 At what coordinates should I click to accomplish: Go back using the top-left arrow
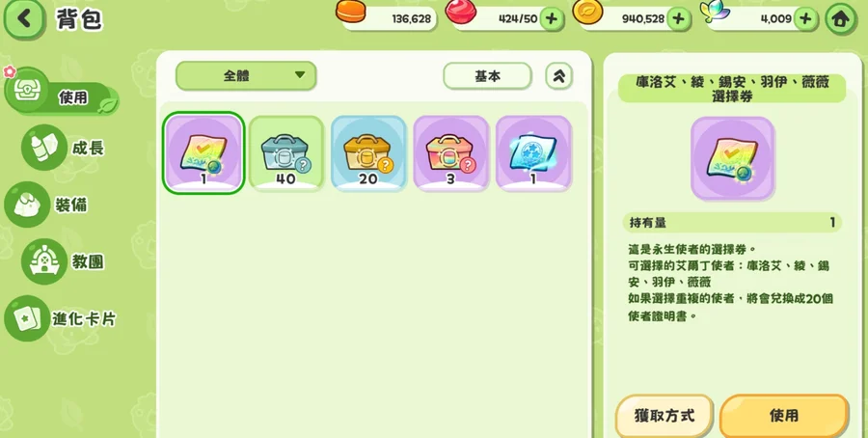24,19
